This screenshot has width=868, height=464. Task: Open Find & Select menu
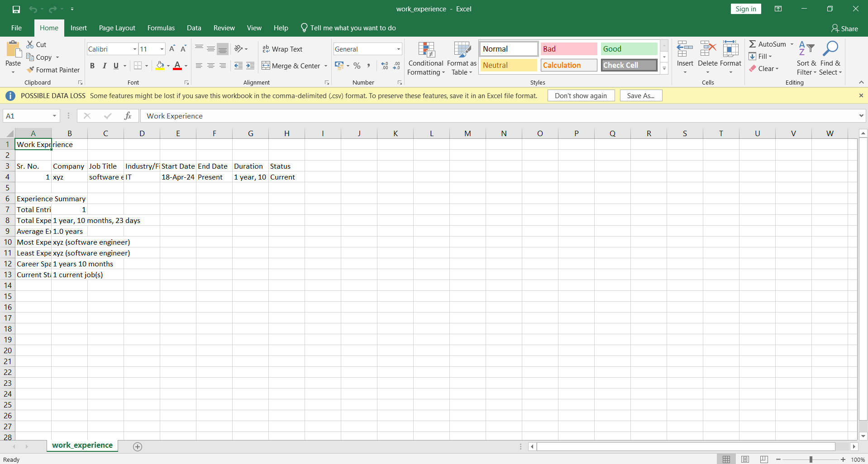[x=830, y=58]
